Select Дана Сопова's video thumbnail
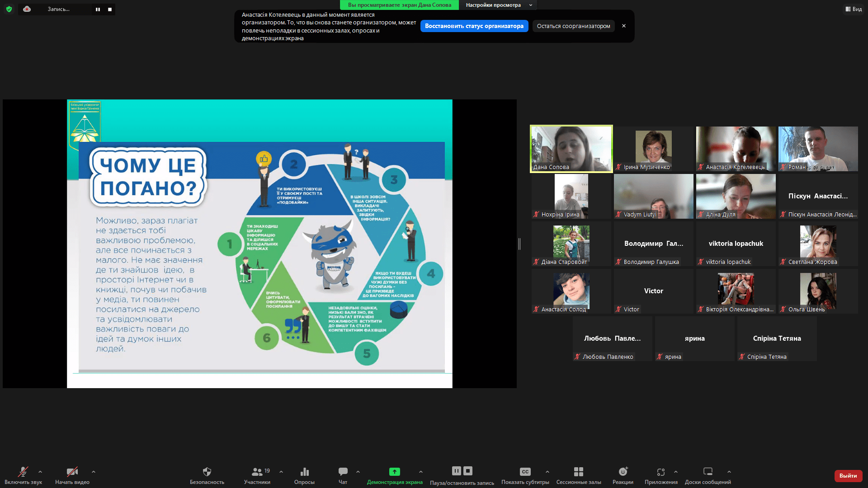The width and height of the screenshot is (868, 488). point(571,149)
